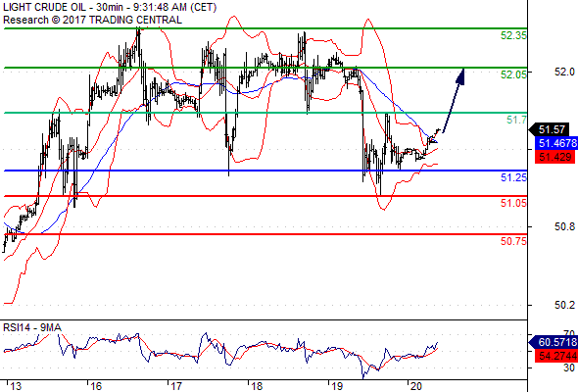
Task: Select the 'RSI14 - 9MA' indicator label
Action: tap(32, 327)
